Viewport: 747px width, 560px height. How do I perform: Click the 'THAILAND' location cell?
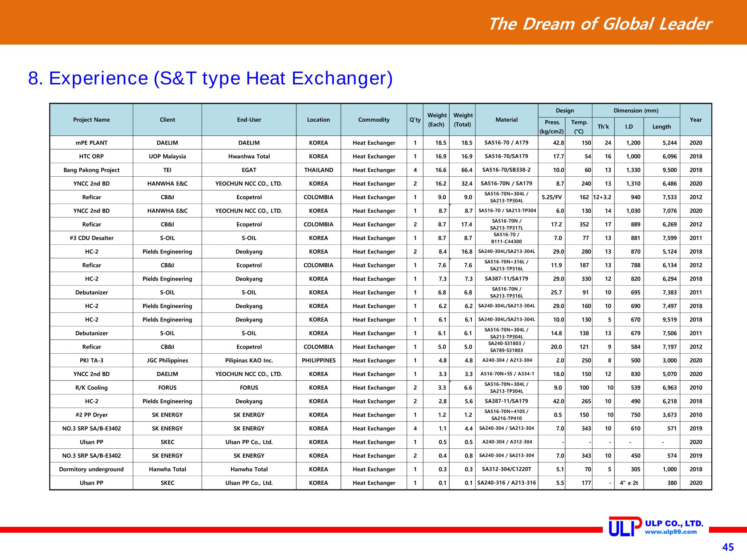pos(319,170)
